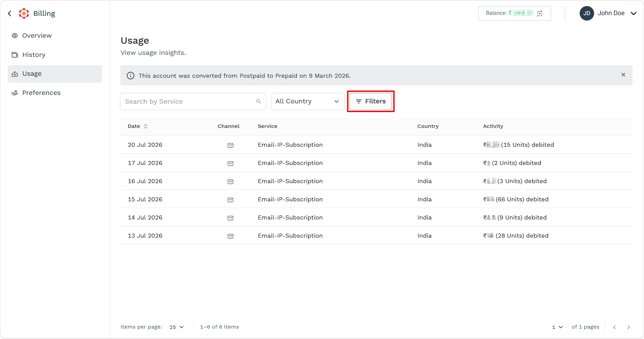The height and width of the screenshot is (339, 644).
Task: Click the Overview eye icon
Action: tap(15, 36)
